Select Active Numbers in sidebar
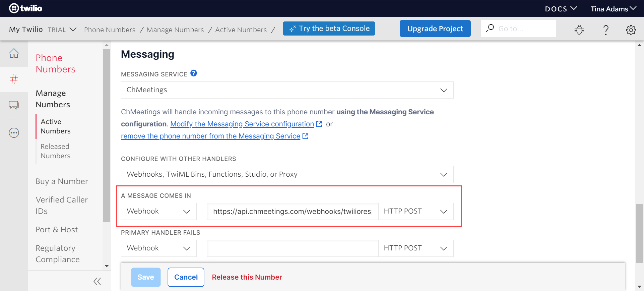 click(56, 126)
